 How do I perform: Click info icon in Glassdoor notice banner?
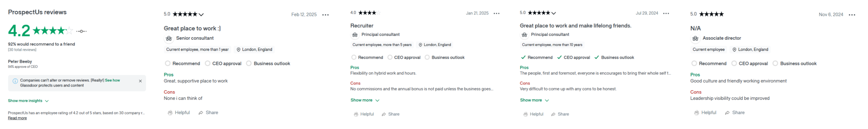(x=15, y=81)
